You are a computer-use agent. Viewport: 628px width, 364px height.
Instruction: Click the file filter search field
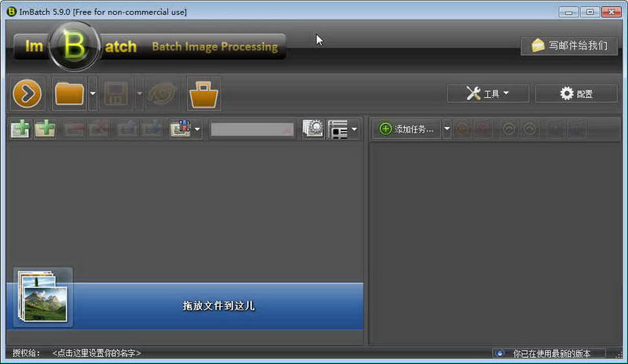(252, 129)
